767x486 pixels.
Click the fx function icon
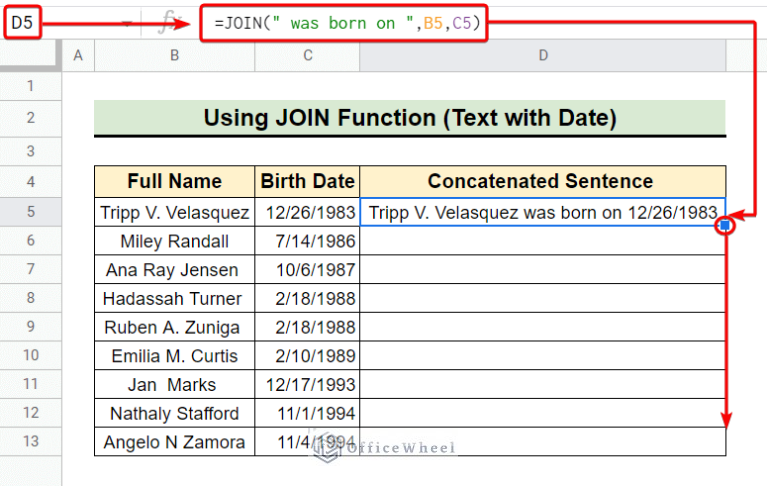click(166, 23)
